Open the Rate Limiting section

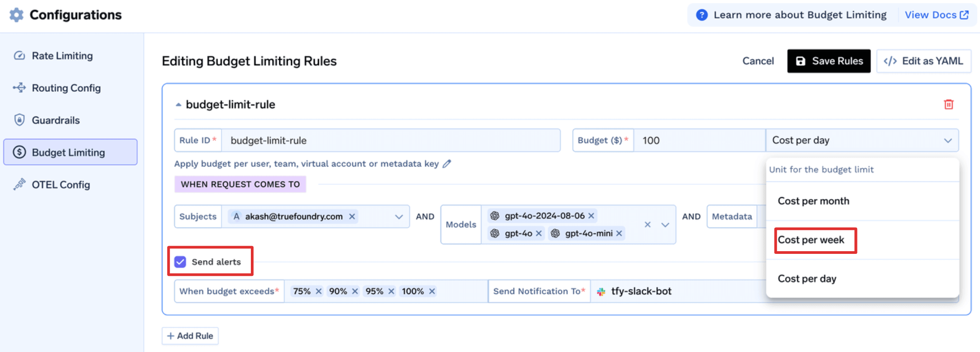[62, 56]
